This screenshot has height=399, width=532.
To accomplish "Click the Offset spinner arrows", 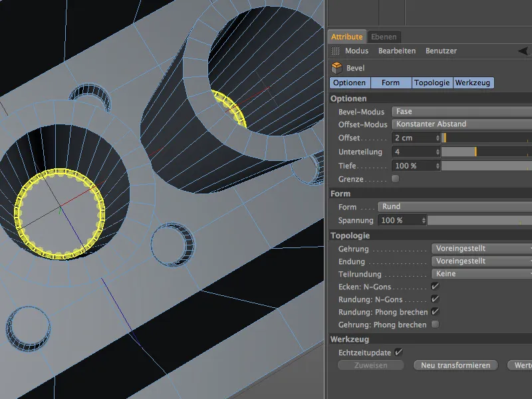I will tap(438, 138).
